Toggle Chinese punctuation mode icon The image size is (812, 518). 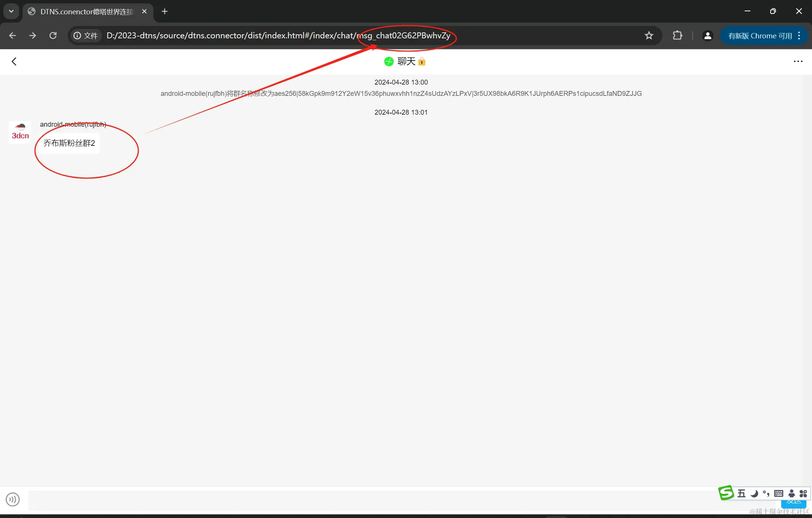click(x=766, y=494)
